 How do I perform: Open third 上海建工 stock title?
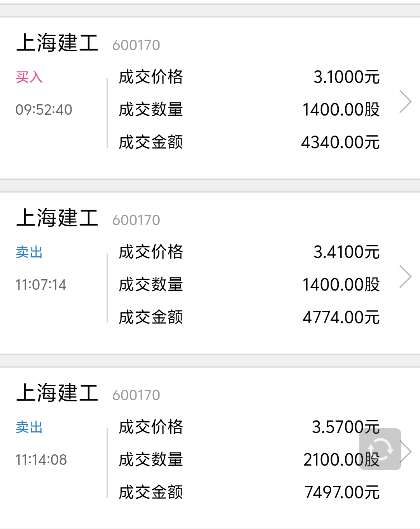[x=57, y=393]
